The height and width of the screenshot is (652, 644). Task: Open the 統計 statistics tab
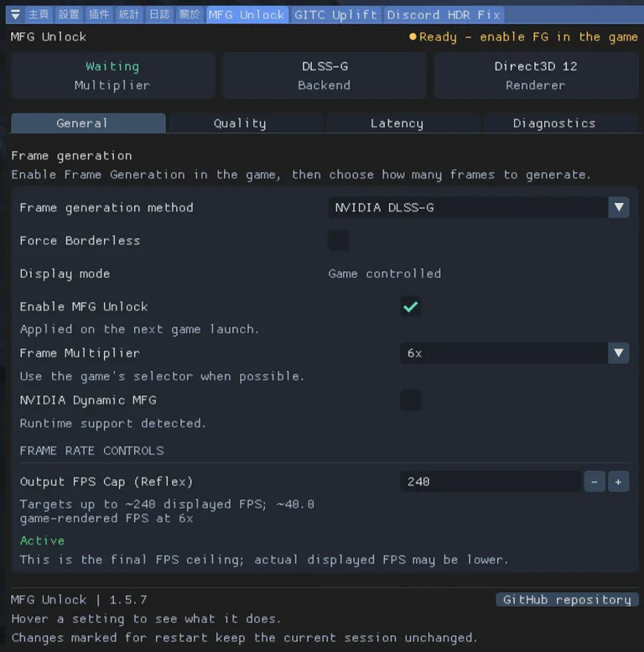[129, 15]
